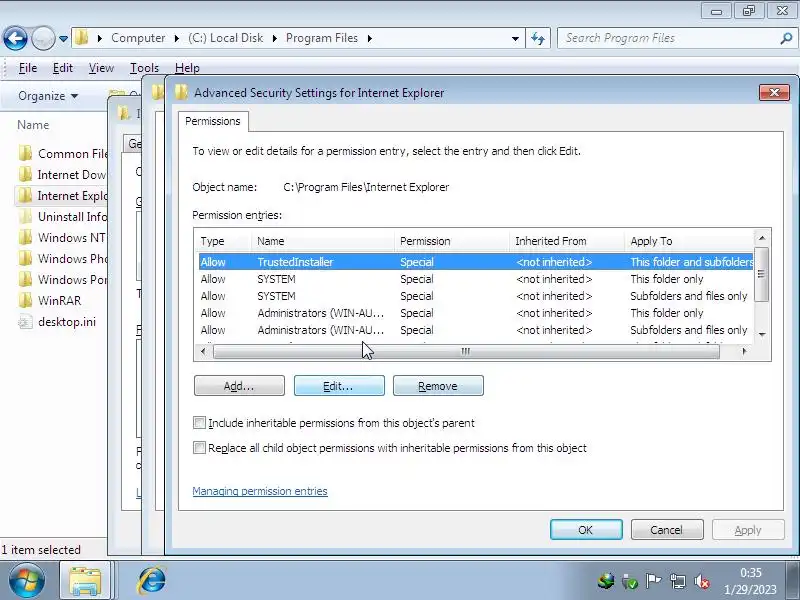Select the TrustedInstaller permission entry
This screenshot has width=800, height=600.
click(x=476, y=262)
